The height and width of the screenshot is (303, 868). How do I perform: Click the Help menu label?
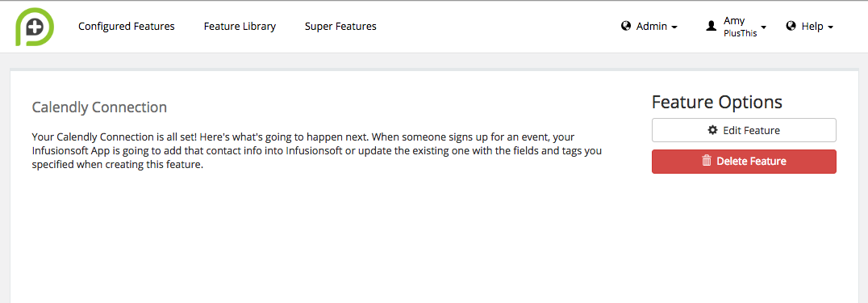click(x=812, y=26)
